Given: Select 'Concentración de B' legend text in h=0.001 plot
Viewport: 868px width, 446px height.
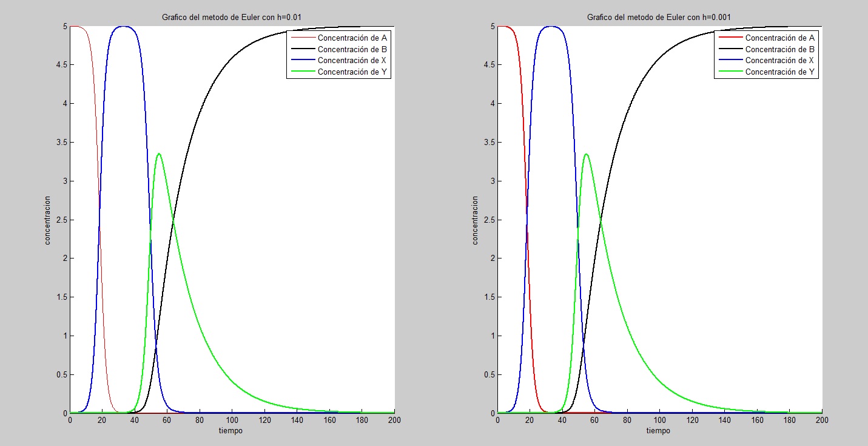Looking at the screenshot, I should click(x=779, y=49).
